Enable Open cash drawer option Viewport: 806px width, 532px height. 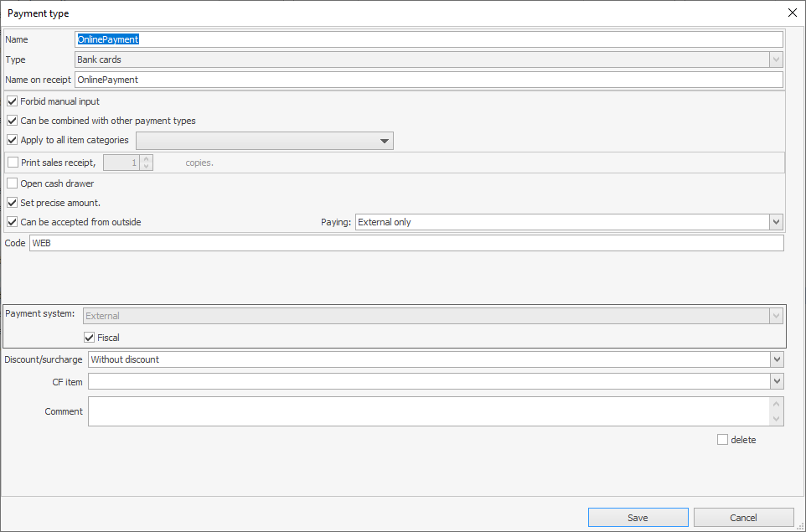12,183
